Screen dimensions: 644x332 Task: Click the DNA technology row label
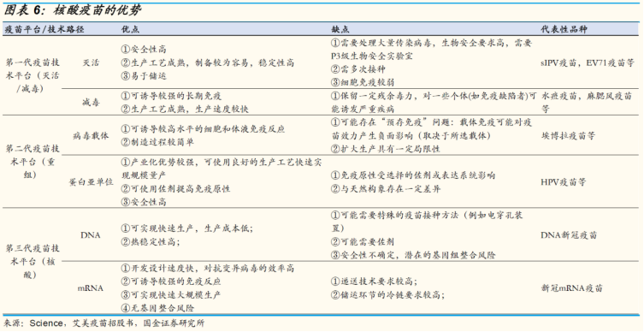click(91, 235)
